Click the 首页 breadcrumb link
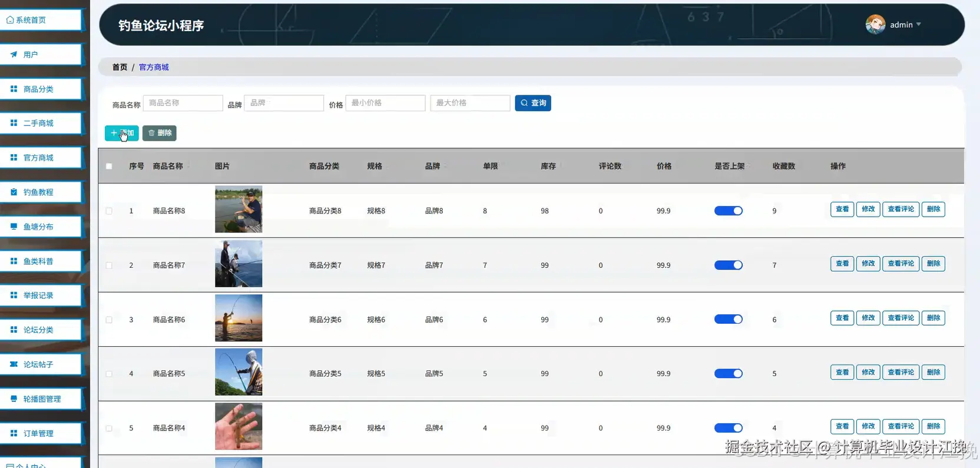The height and width of the screenshot is (468, 980). 120,67
